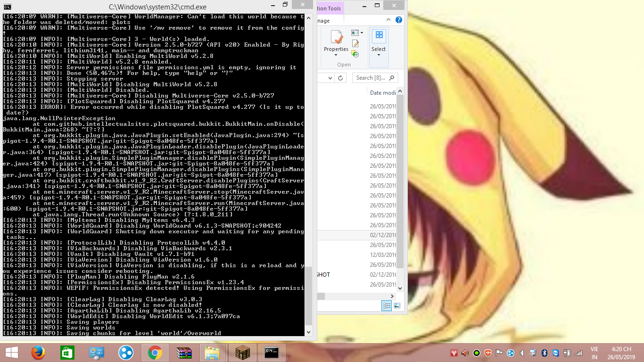644x362 pixels.
Task: Click the red V icon in the system tray
Action: tap(454, 353)
